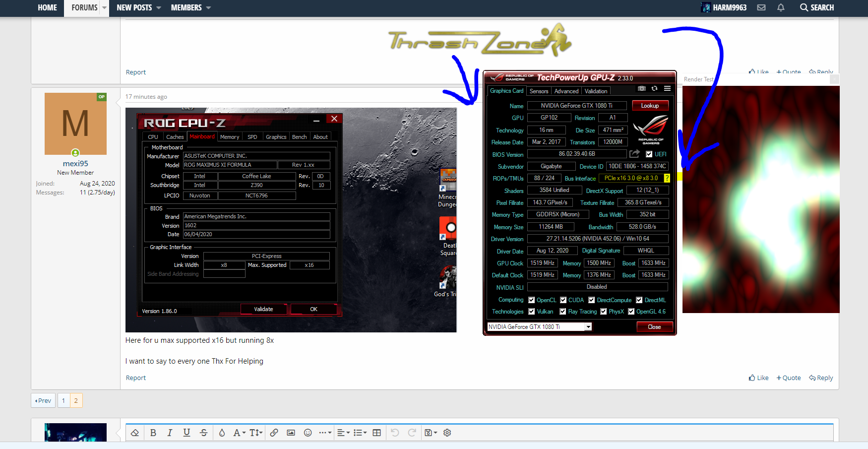Toggle italic formatting in the reply editor
Image resolution: width=868 pixels, height=449 pixels.
[170, 433]
